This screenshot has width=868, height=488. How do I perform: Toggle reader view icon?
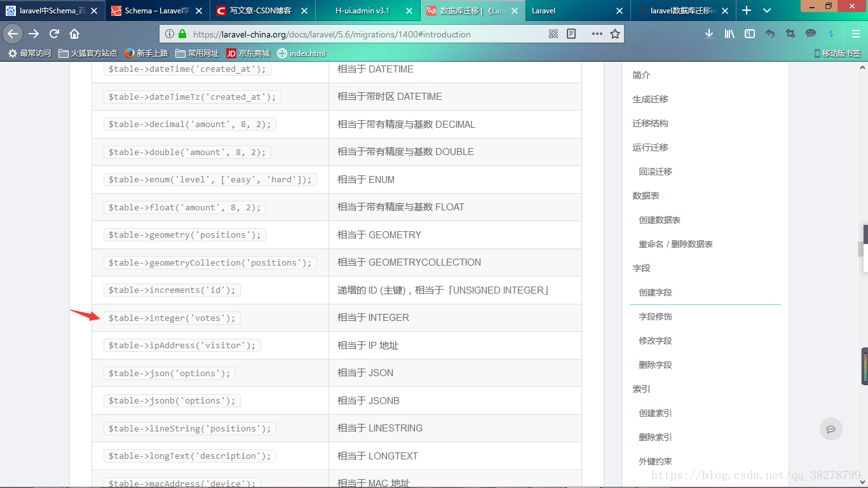coord(571,34)
